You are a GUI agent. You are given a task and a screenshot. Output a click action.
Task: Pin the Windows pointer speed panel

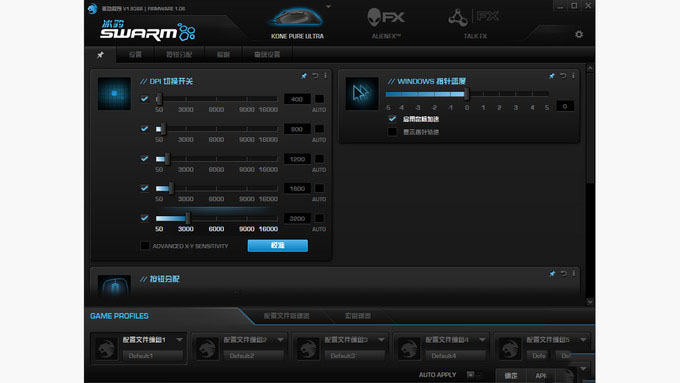pyautogui.click(x=552, y=76)
